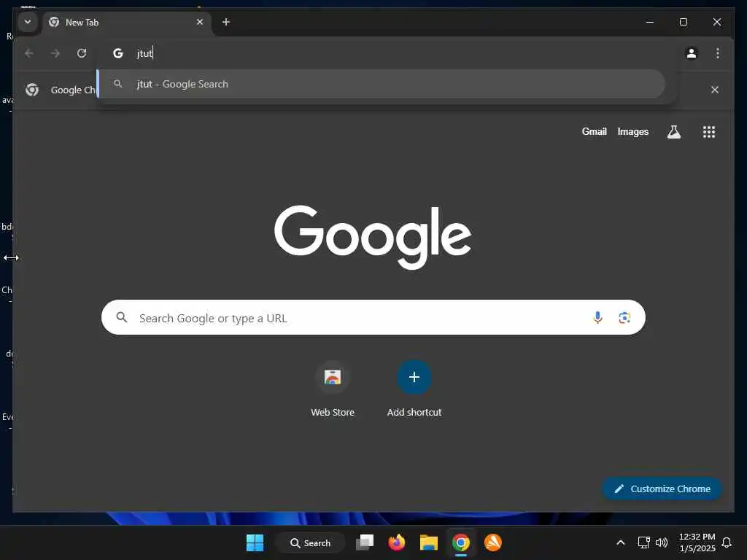Go back with the back arrow
Viewport: 747px width, 560px height.
[29, 53]
